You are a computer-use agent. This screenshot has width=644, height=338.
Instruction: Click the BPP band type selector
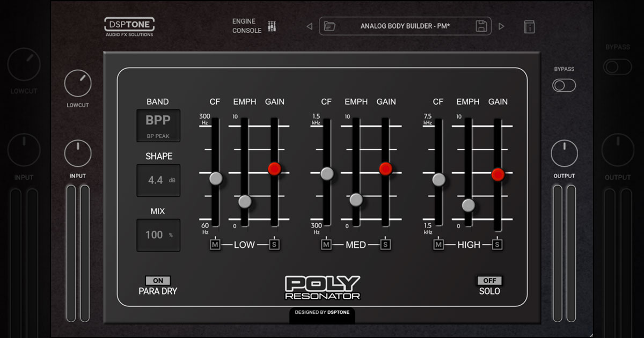tap(158, 126)
